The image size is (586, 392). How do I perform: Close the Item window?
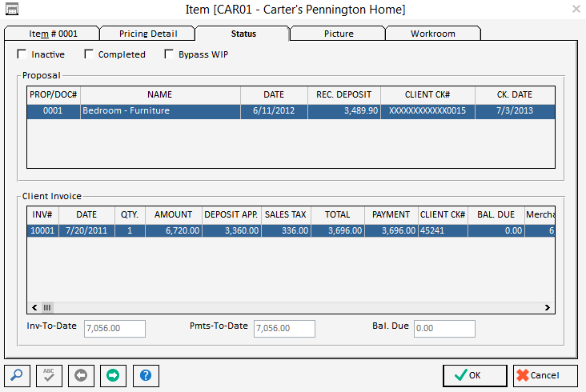[576, 9]
